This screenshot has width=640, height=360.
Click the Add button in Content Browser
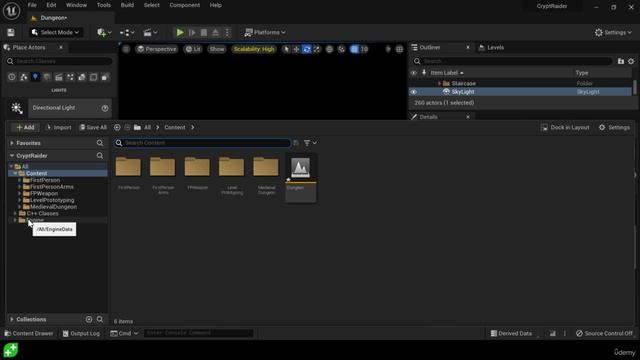click(25, 127)
